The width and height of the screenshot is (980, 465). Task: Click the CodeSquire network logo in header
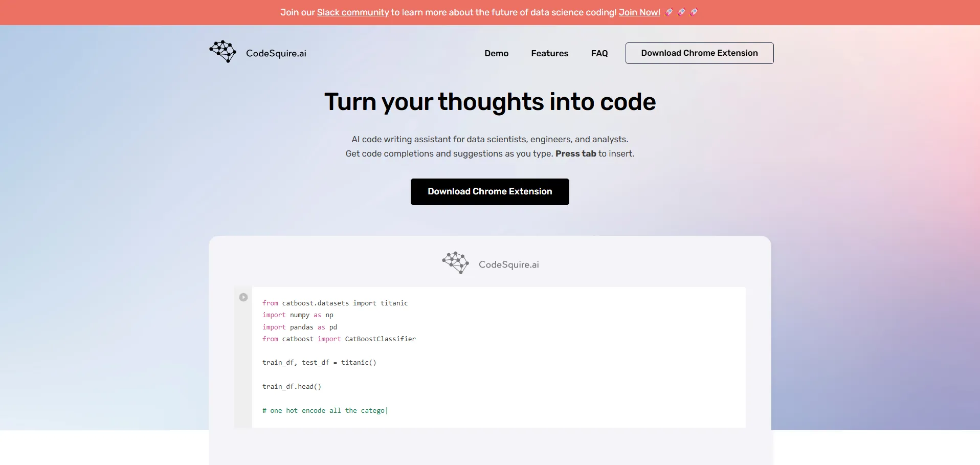[223, 52]
